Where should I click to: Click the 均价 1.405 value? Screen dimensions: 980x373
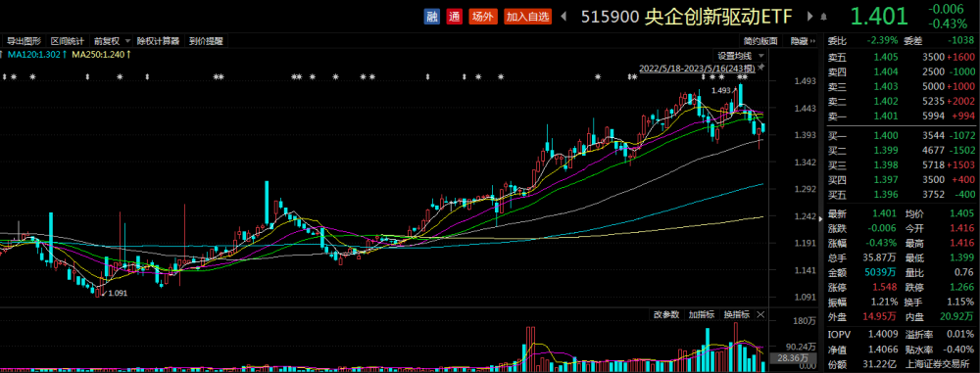coord(961,213)
